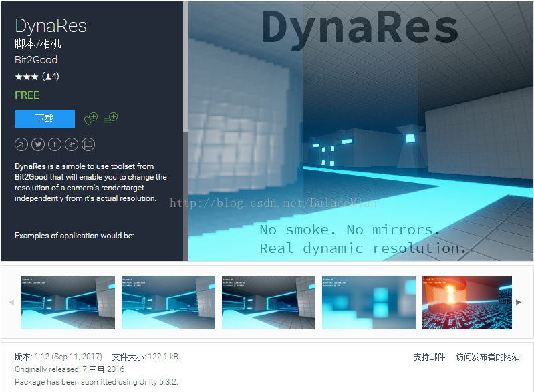Click the description panel scrollbar
Screen dimensions: 534x392
coord(186,66)
